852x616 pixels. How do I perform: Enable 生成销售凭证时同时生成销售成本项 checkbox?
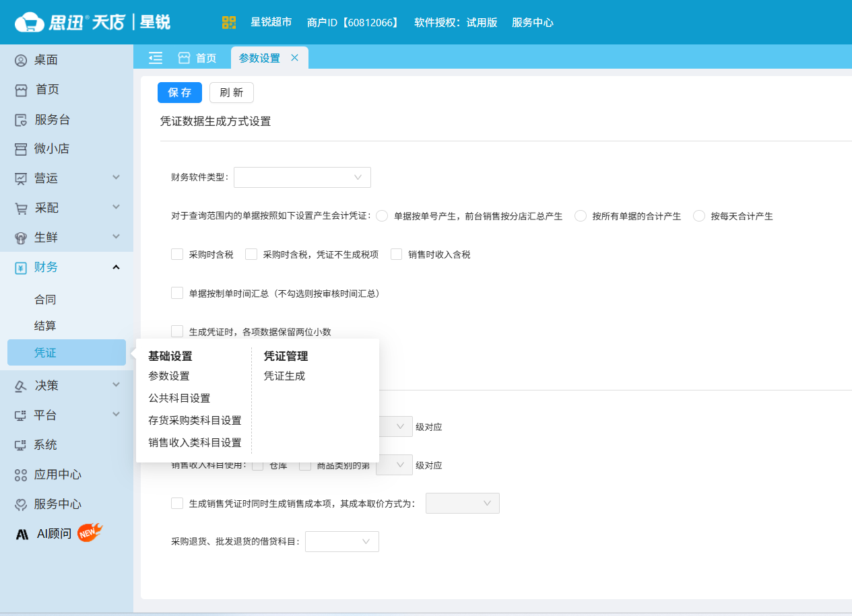coord(177,503)
